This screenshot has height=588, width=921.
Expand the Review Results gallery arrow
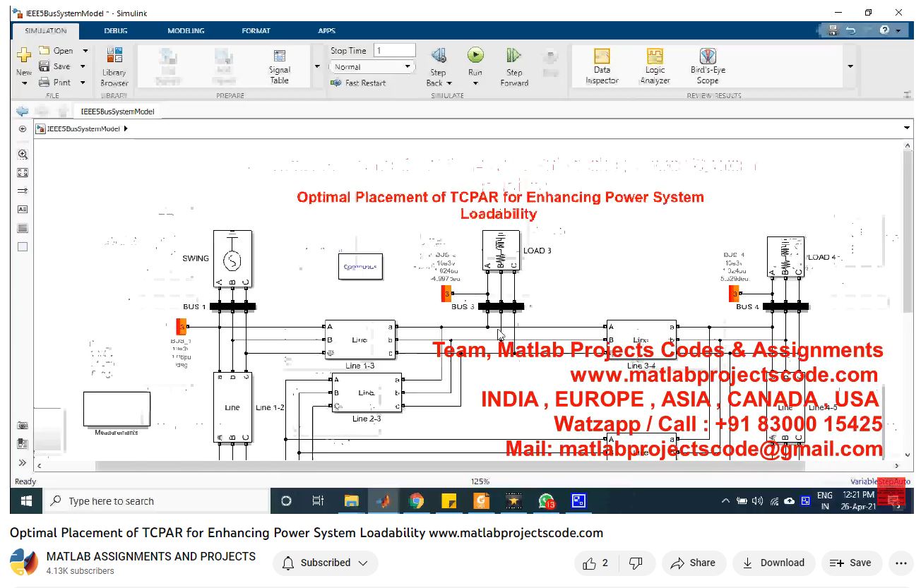[x=850, y=66]
